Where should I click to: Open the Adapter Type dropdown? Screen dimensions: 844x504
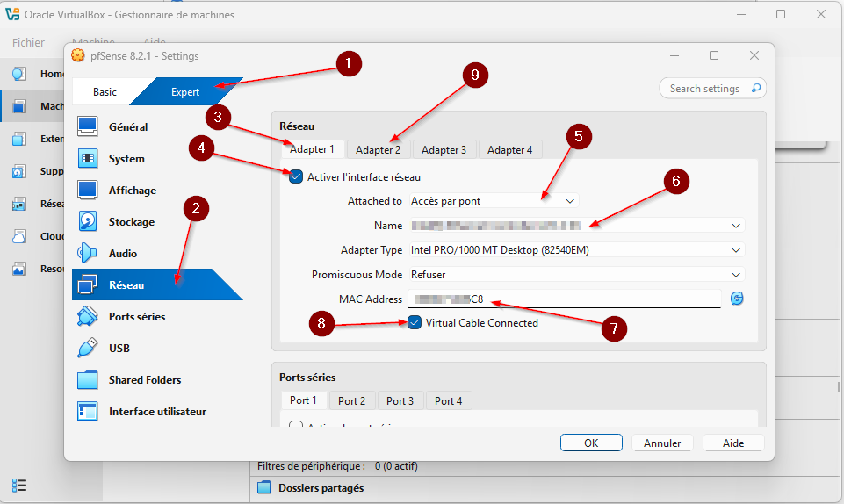(x=576, y=250)
